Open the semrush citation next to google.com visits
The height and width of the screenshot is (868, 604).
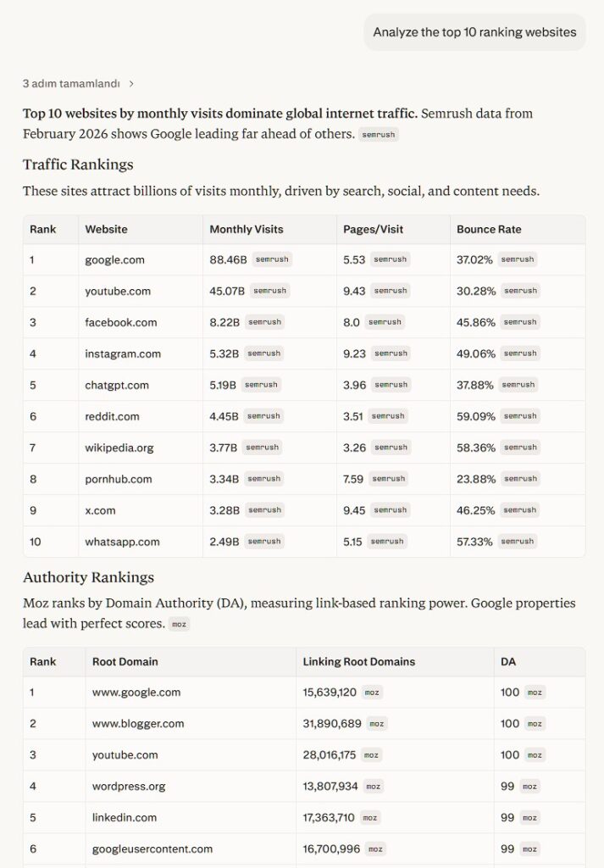point(270,259)
